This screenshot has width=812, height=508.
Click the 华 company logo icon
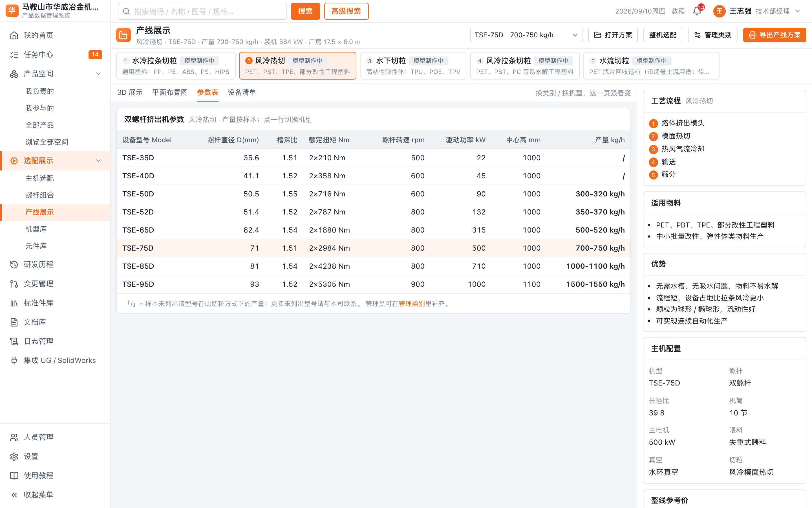tap(12, 11)
